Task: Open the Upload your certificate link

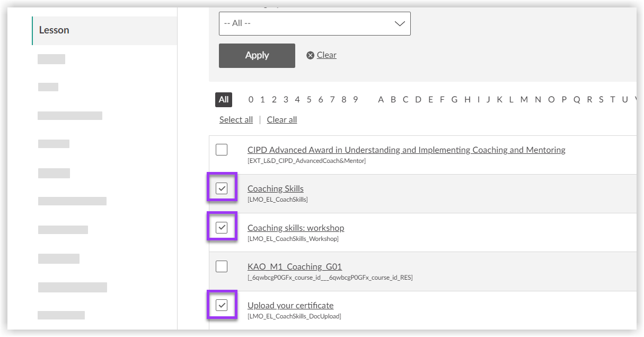Action: click(290, 306)
